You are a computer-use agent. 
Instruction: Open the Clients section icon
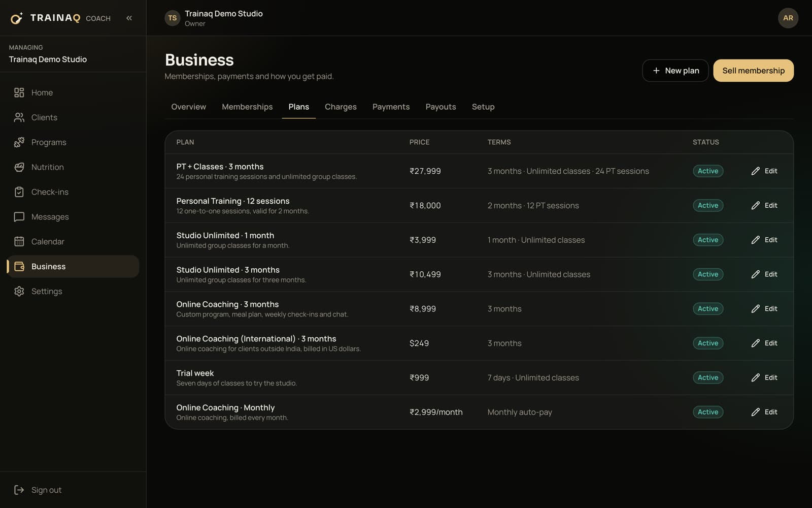tap(19, 117)
